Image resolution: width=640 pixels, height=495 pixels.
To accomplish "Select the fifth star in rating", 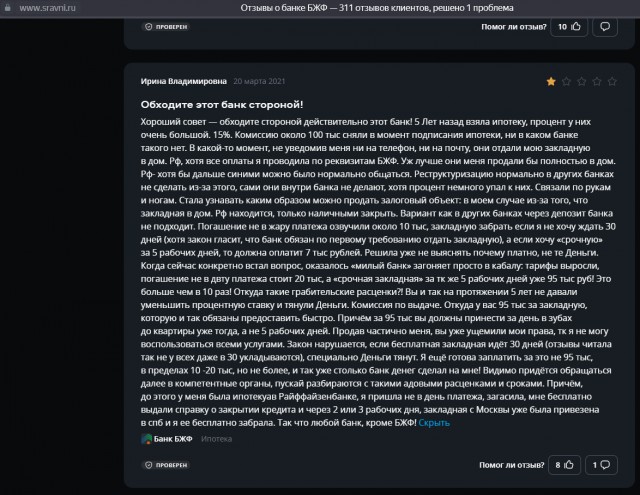I will click(612, 82).
